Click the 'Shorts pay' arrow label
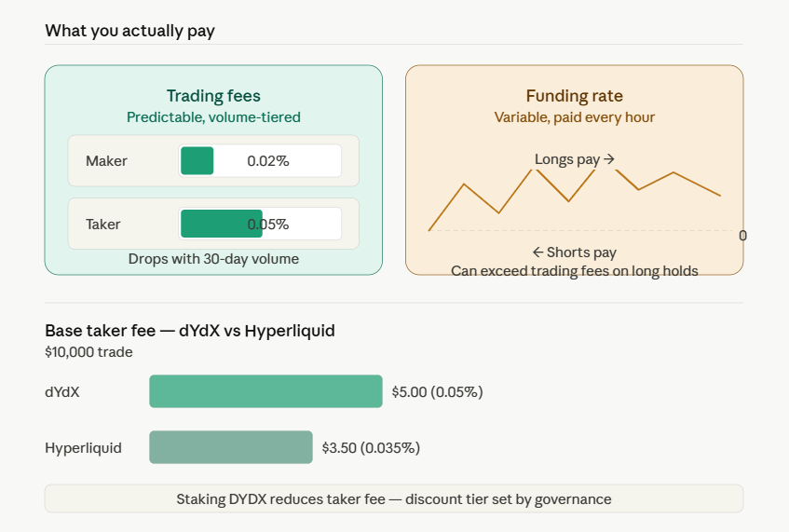This screenshot has height=532, width=789. 574,252
